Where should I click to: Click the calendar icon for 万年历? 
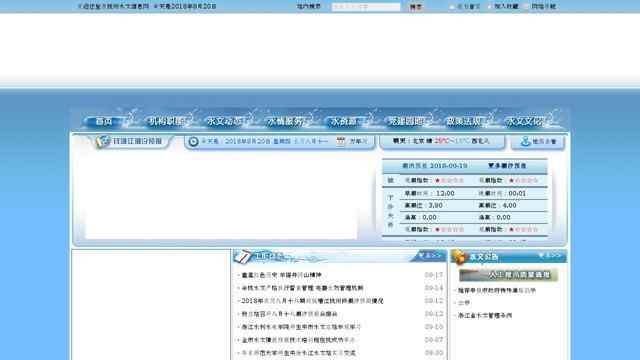click(x=340, y=141)
